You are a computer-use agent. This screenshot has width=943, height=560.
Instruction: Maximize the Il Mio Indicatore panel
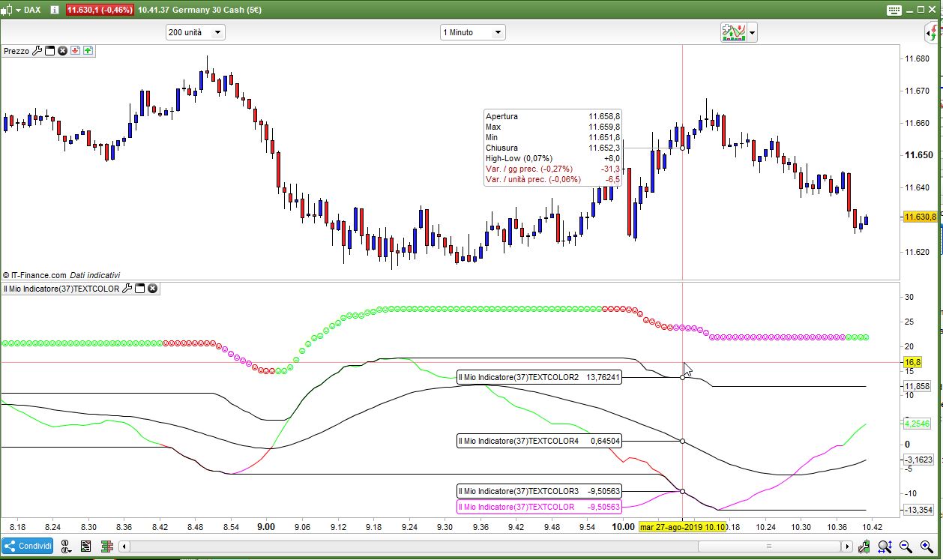[x=140, y=289]
